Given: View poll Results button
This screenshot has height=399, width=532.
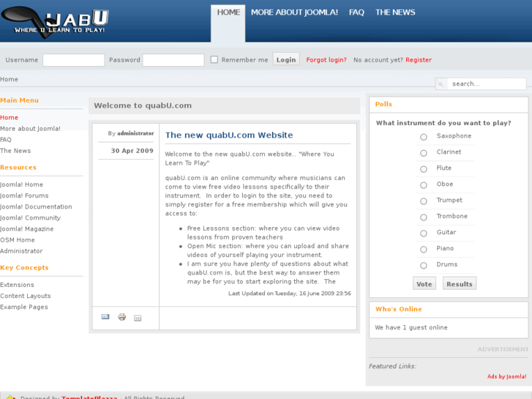Looking at the screenshot, I should (x=460, y=284).
